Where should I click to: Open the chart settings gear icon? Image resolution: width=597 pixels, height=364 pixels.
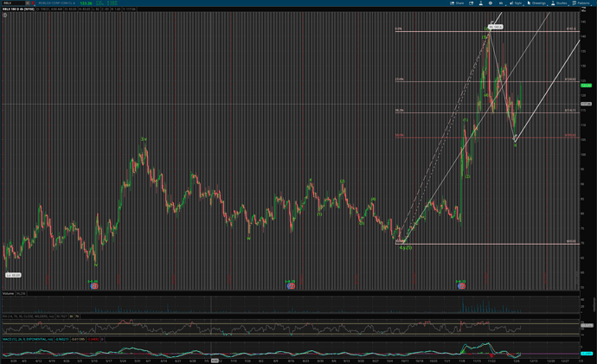[491, 3]
